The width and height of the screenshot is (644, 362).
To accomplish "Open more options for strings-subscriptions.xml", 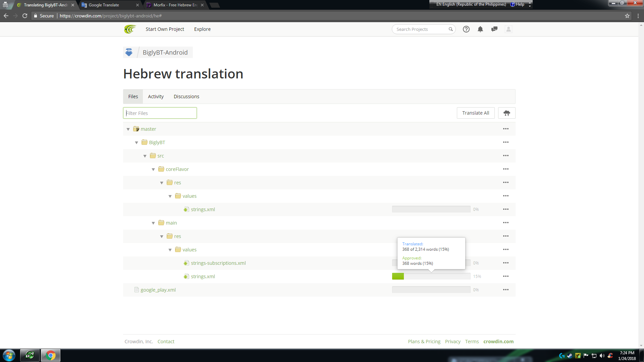I will tap(506, 263).
